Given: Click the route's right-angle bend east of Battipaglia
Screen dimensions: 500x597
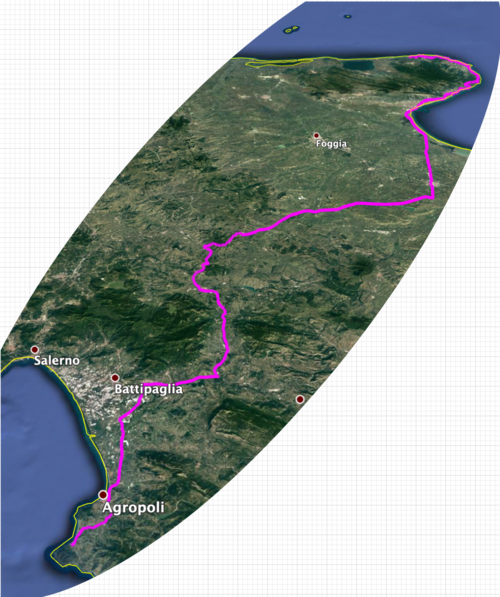Looking at the screenshot, I should tap(218, 377).
